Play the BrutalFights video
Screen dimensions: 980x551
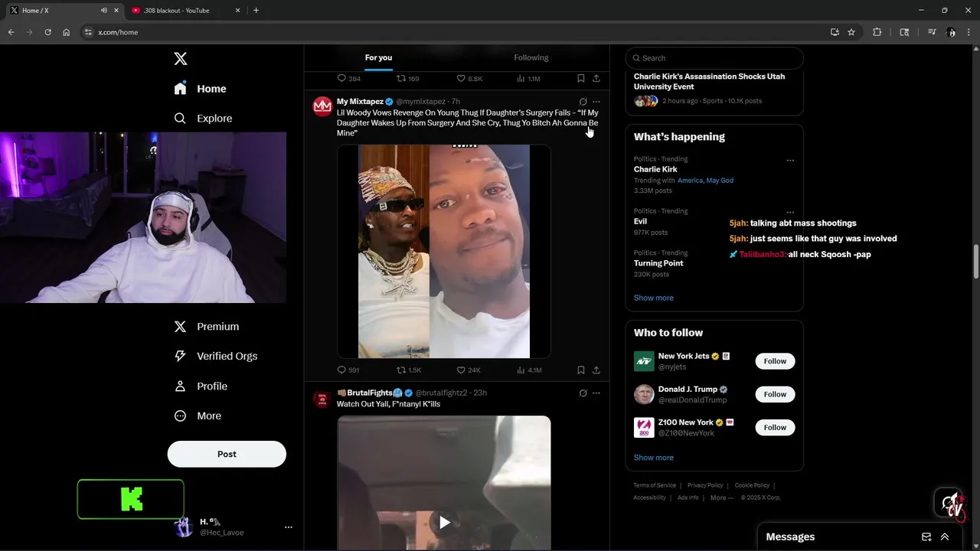pyautogui.click(x=444, y=523)
